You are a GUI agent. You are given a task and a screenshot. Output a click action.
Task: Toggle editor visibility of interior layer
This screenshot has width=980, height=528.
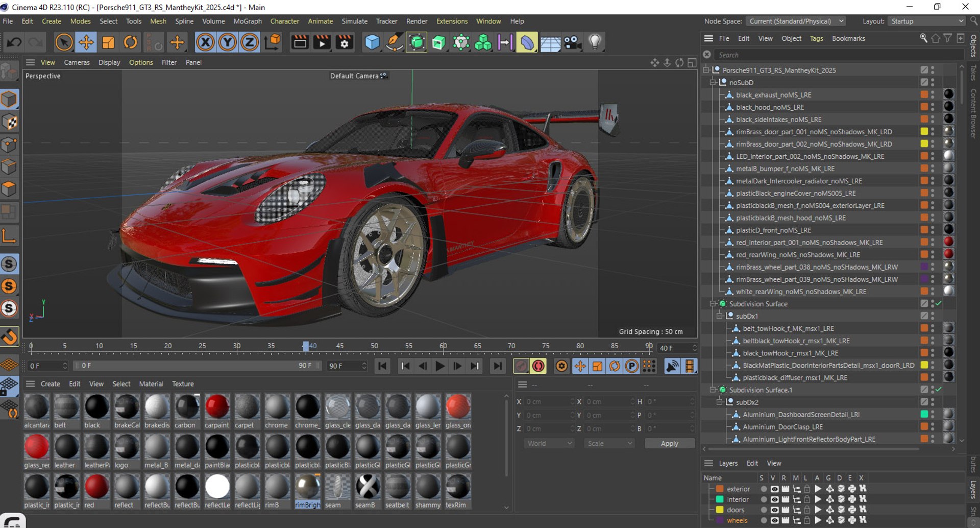point(774,499)
